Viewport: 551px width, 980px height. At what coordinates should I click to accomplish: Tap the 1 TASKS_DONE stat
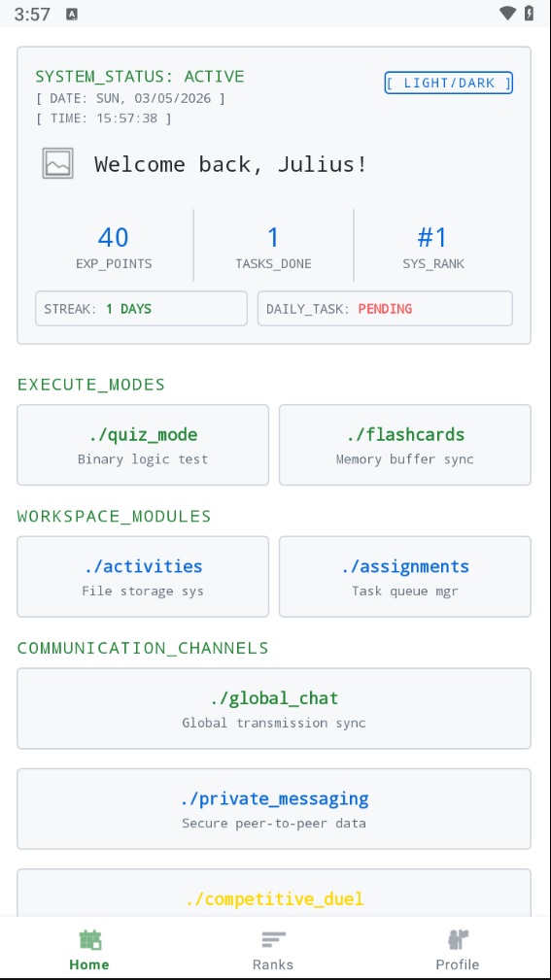273,247
